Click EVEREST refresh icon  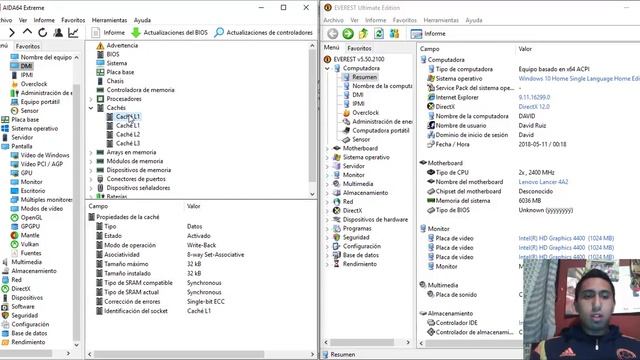click(379, 33)
